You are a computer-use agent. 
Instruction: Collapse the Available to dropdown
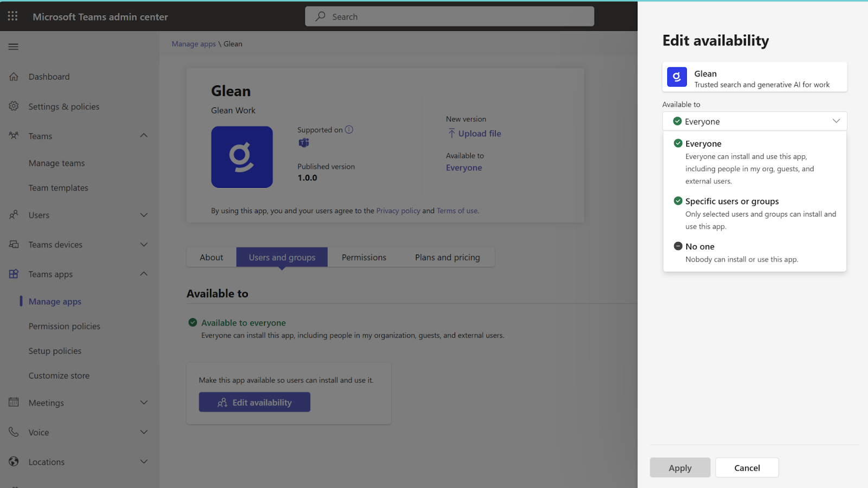click(x=835, y=121)
